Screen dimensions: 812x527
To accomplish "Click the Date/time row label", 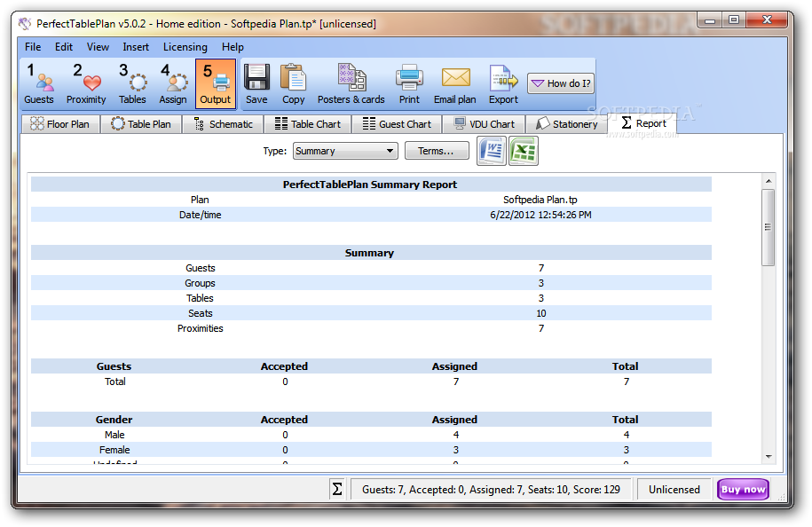I will [x=200, y=215].
